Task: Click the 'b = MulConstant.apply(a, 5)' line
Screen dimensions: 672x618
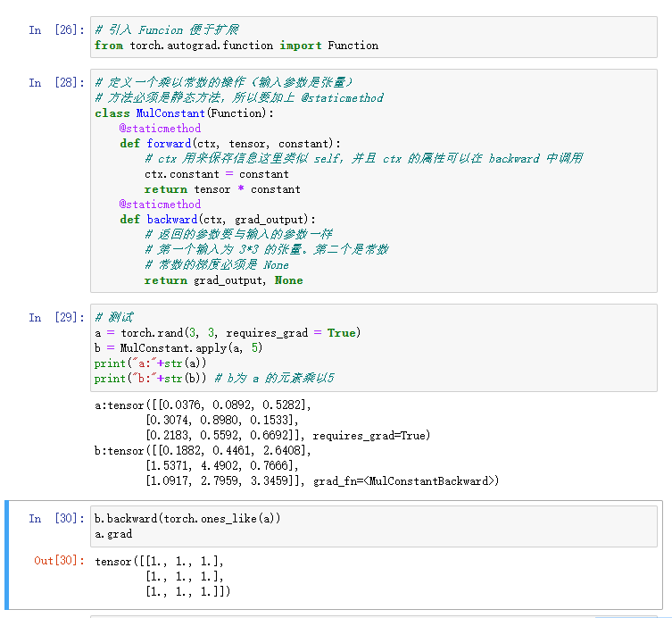Action: coord(178,347)
